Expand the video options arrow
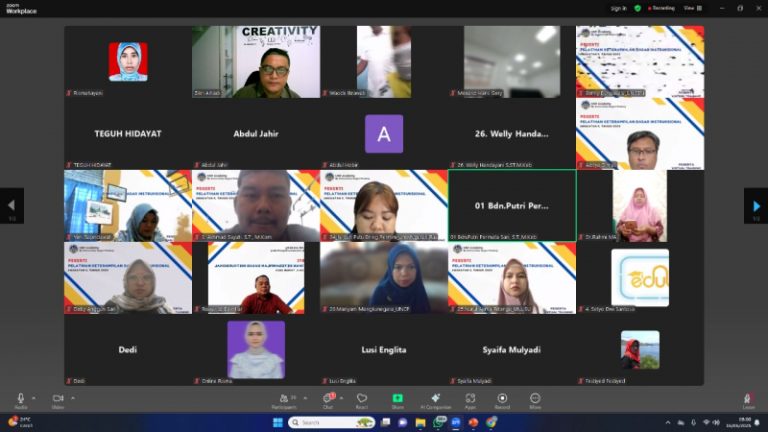The image size is (768, 432). click(72, 398)
